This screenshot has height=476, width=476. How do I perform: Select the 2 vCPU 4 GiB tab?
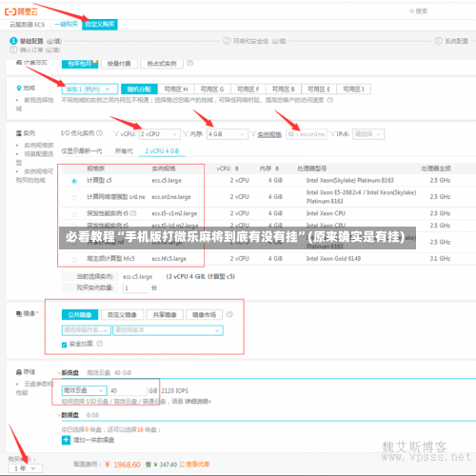click(x=162, y=151)
